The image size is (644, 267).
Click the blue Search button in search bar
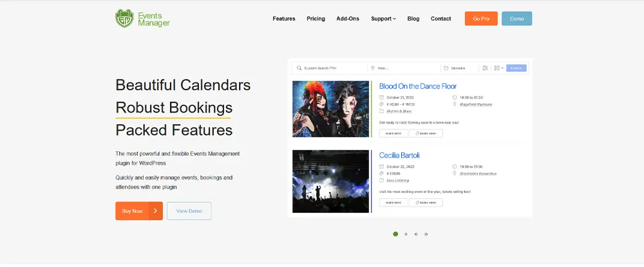click(516, 68)
